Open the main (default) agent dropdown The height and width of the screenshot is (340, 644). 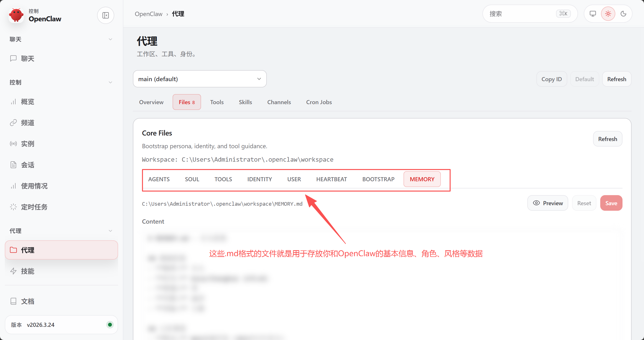[200, 79]
